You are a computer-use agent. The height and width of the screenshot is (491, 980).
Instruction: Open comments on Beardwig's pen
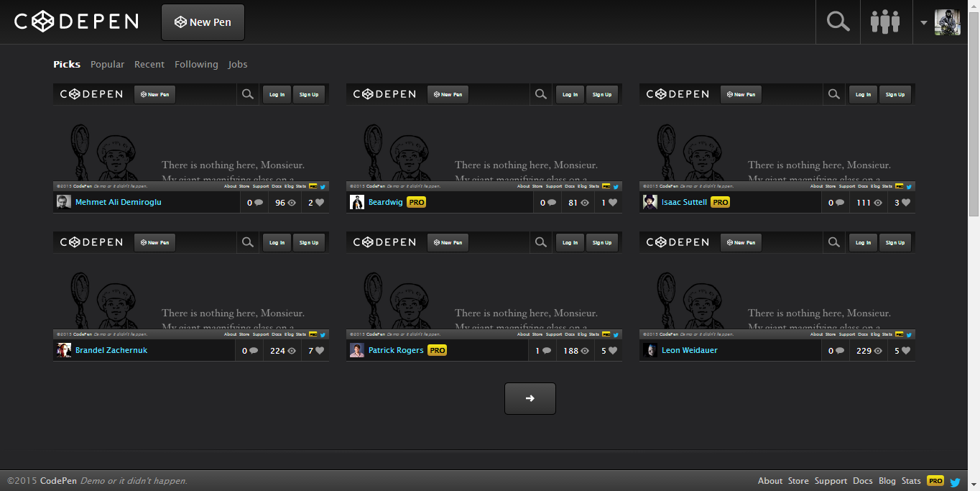click(x=552, y=203)
